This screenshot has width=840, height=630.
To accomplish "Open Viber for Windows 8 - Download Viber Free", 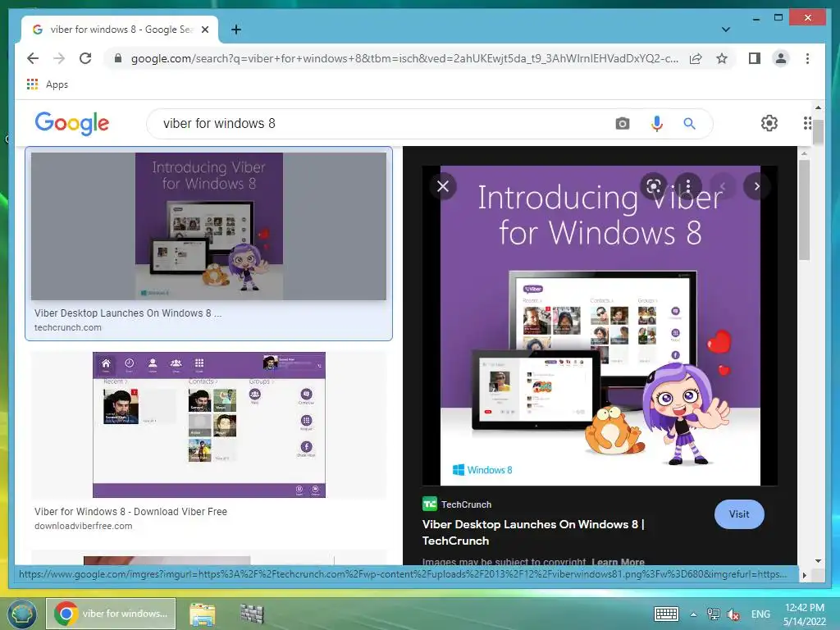I will click(x=130, y=512).
